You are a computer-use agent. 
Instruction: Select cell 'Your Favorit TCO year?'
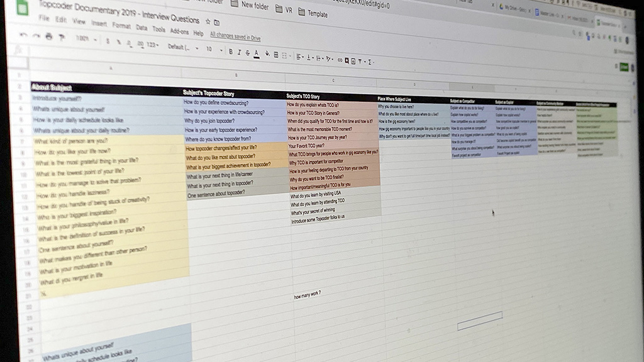pos(333,146)
